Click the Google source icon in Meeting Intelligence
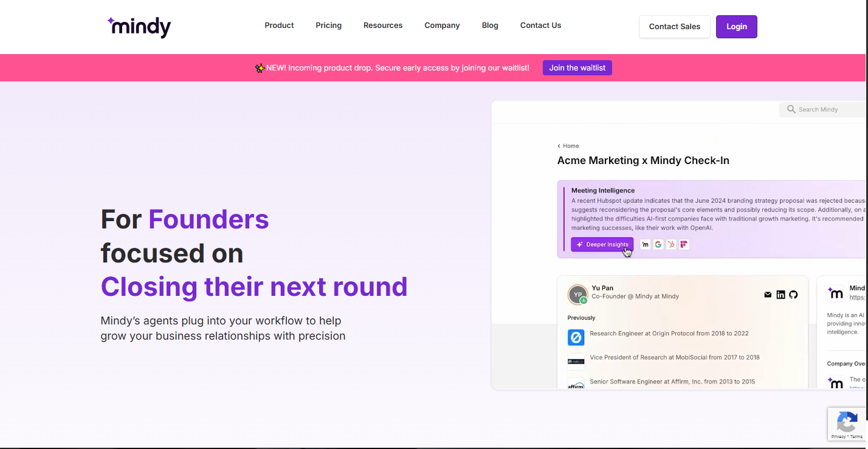 (x=658, y=244)
